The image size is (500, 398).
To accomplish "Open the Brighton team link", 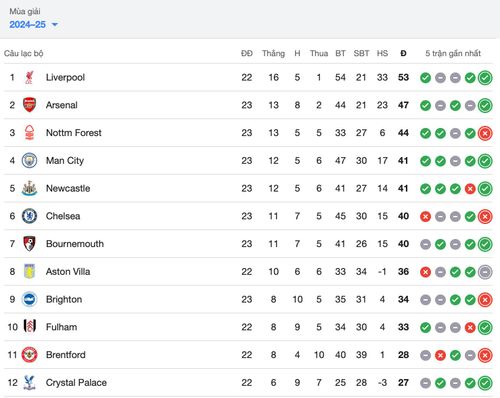I will (x=64, y=299).
